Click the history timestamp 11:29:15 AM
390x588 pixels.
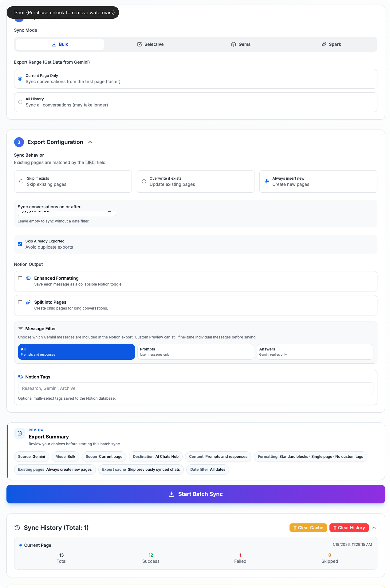click(x=352, y=545)
